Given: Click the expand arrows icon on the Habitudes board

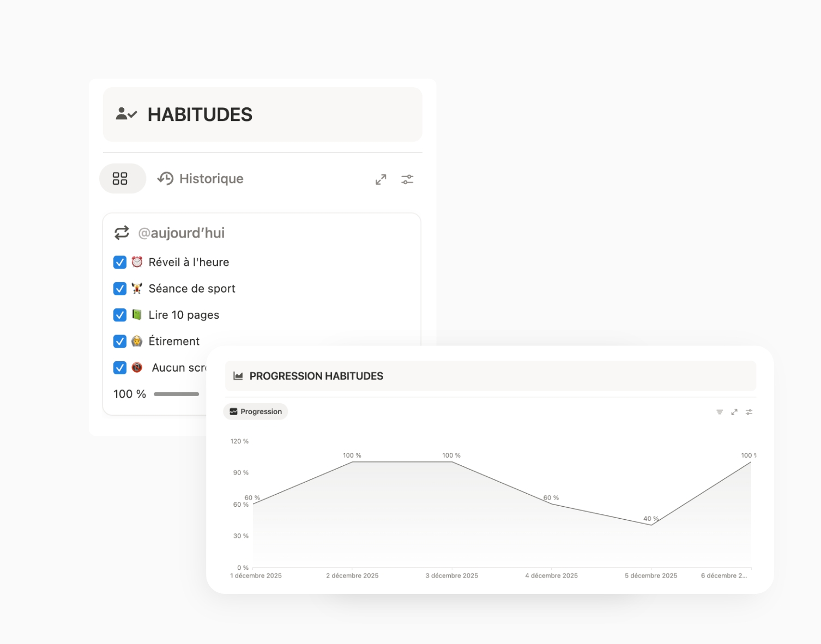Looking at the screenshot, I should pos(381,179).
